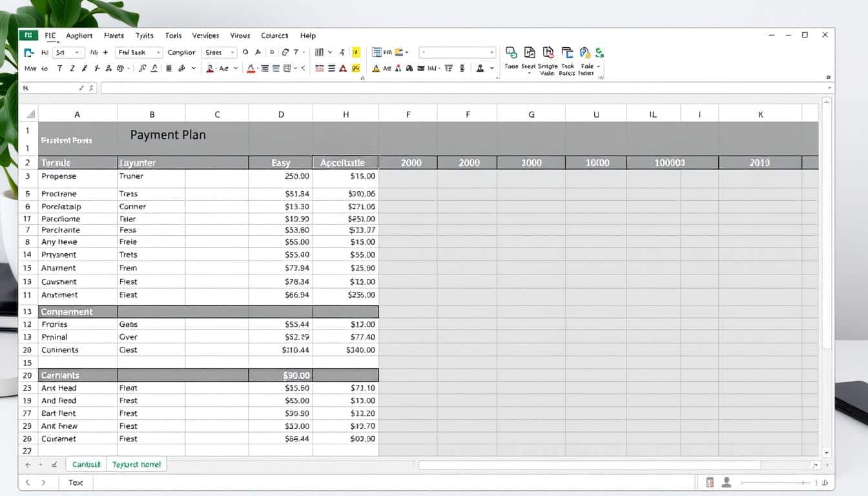Select column A header

[77, 114]
